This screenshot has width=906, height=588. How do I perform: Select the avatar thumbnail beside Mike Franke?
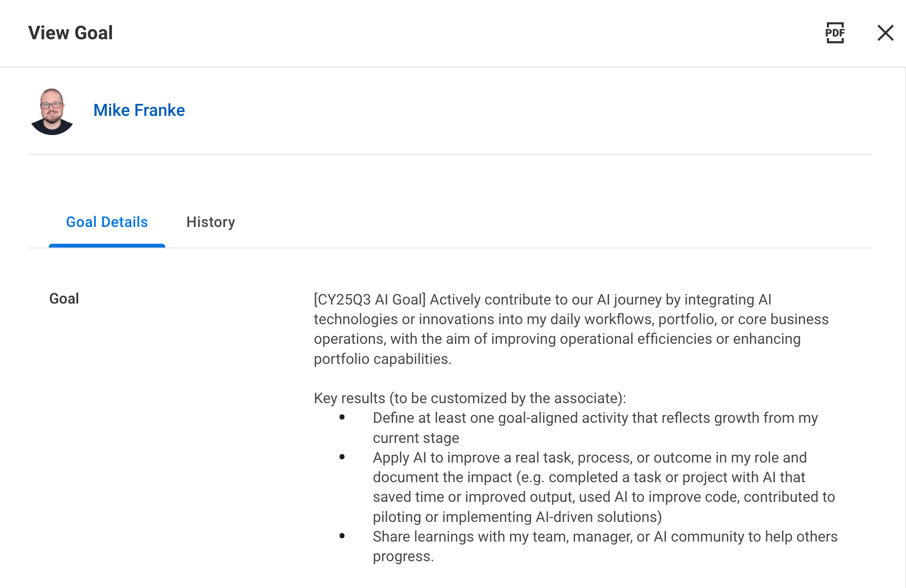[52, 111]
